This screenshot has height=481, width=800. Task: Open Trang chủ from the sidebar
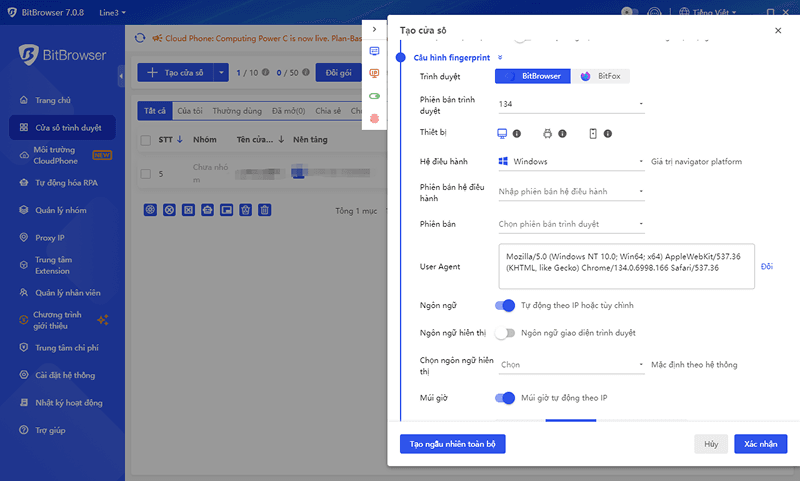[x=52, y=100]
